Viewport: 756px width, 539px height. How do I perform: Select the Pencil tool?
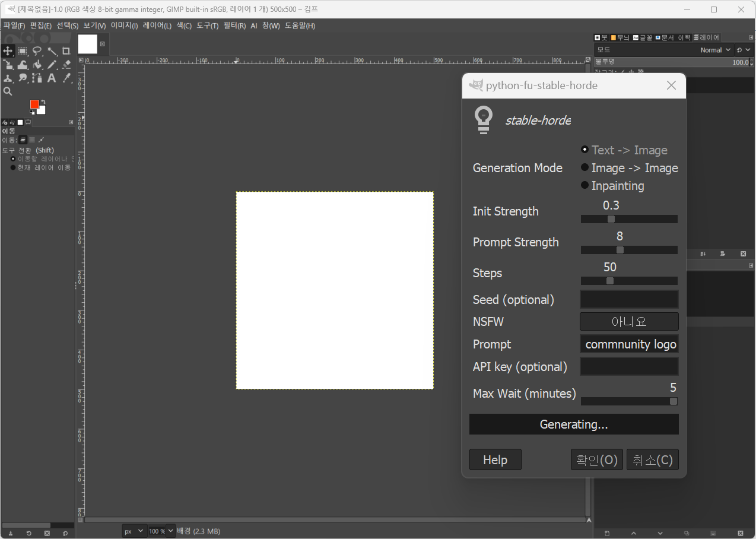(x=52, y=65)
